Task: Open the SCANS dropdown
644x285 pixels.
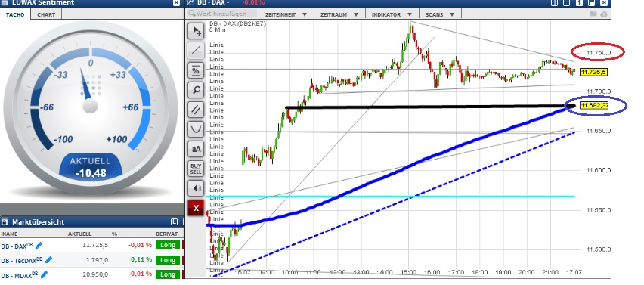Action: point(440,14)
